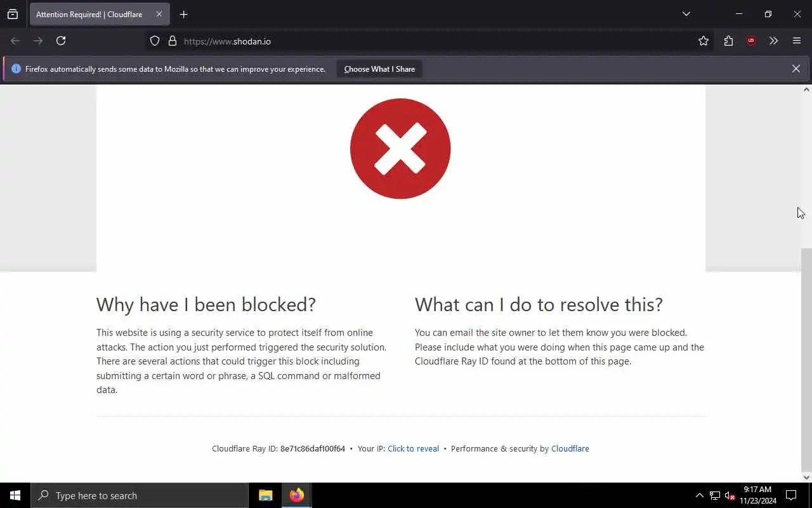812x508 pixels.
Task: Bookmark this page with star icon
Action: [704, 41]
